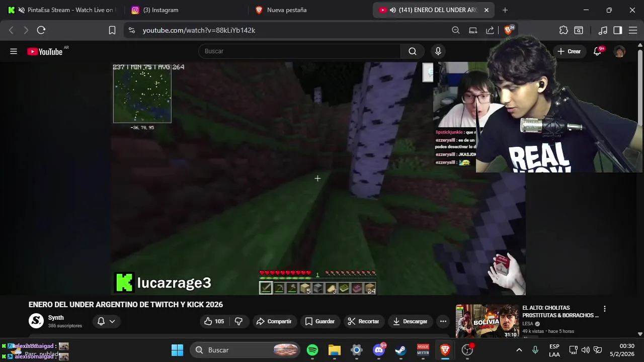Screen dimensions: 644x362
Task: Switch to PintaEsa Stream tab
Action: pos(60,10)
